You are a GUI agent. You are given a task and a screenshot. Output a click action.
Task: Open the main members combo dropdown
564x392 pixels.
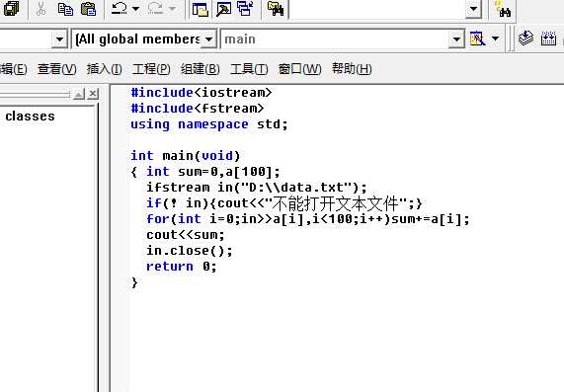(456, 39)
